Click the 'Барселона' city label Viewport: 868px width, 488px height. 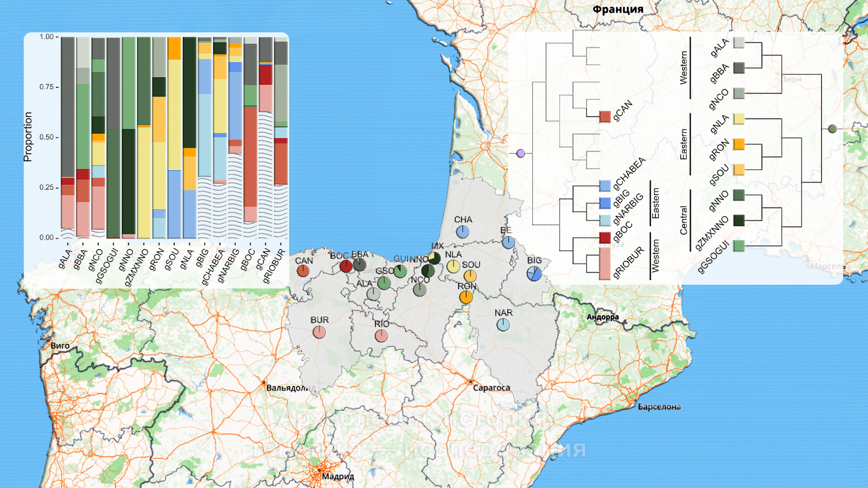tap(659, 407)
